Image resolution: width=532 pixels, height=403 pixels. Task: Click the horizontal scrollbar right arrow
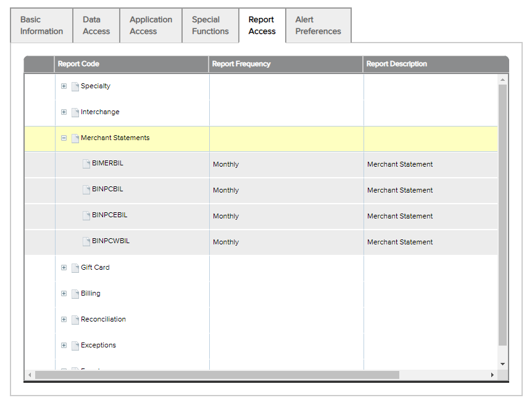tap(492, 375)
